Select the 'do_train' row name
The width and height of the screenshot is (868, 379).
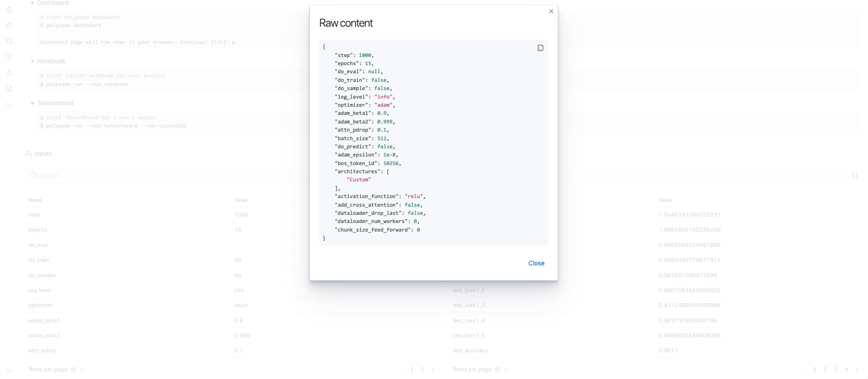click(x=38, y=260)
